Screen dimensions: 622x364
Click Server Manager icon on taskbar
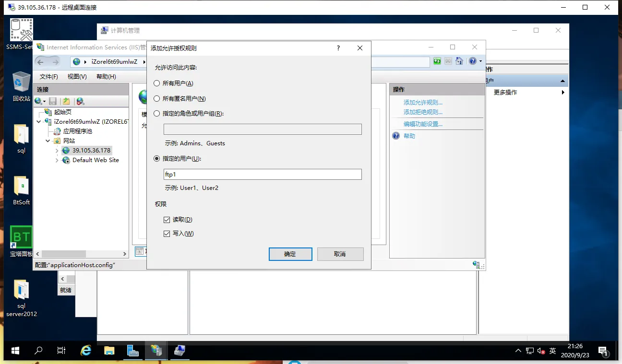(133, 351)
